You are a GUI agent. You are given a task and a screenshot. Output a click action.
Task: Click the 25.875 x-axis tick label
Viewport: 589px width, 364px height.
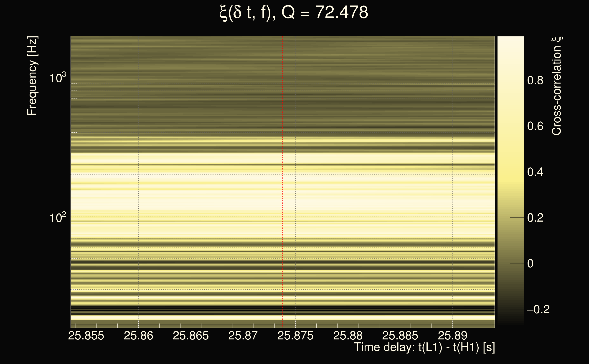point(295,336)
